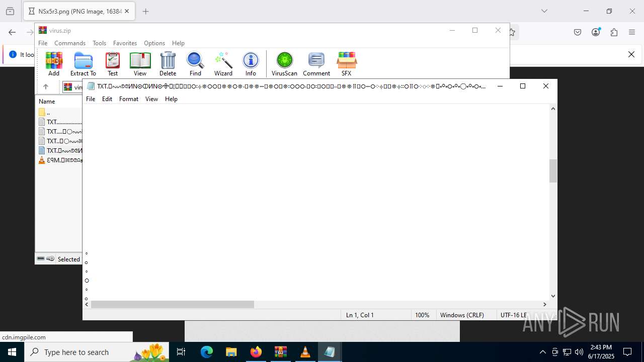
Task: Open Firefox Pocket save icon
Action: 578,32
